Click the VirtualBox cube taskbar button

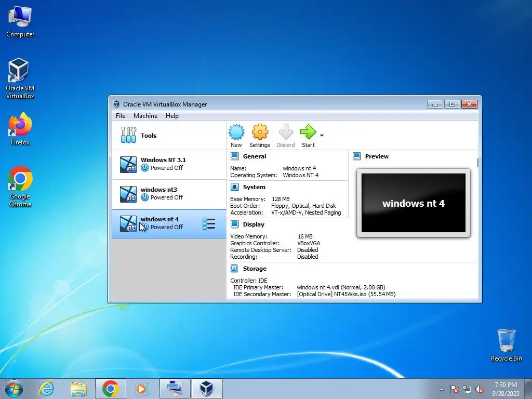(207, 389)
